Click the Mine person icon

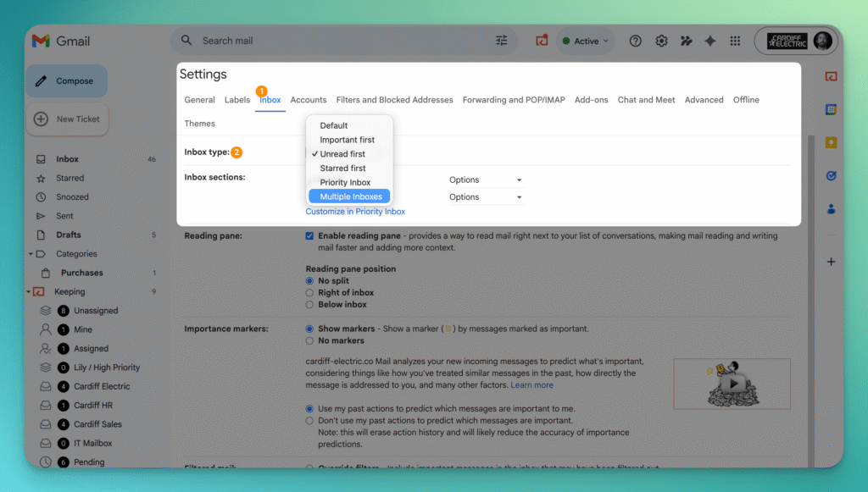46,329
